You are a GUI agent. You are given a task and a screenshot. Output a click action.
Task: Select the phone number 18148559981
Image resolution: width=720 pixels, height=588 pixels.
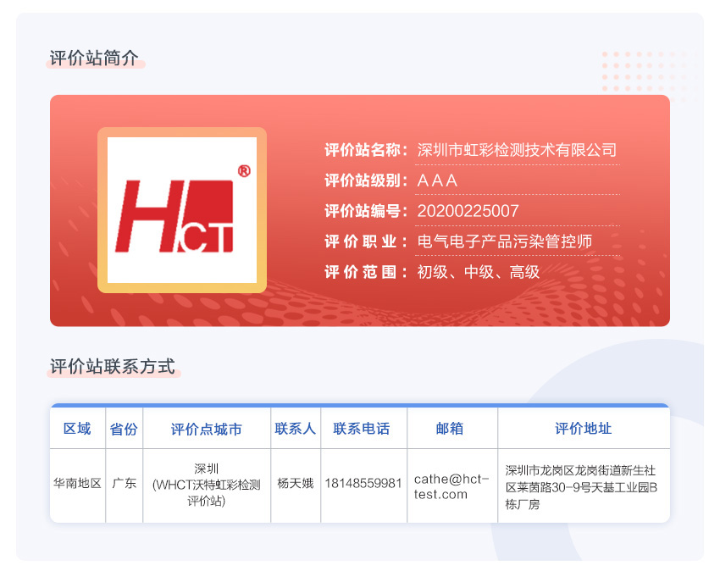click(x=363, y=483)
